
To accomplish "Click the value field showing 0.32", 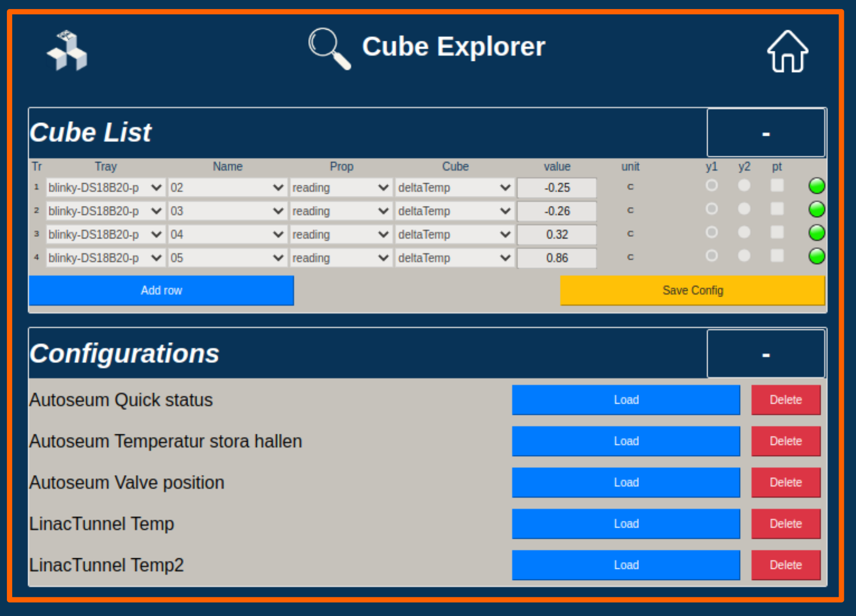I will pos(557,234).
